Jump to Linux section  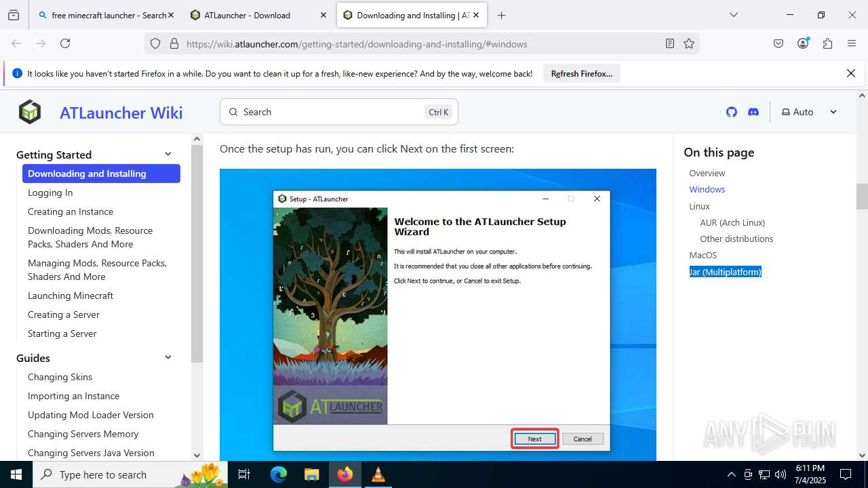[x=700, y=206]
